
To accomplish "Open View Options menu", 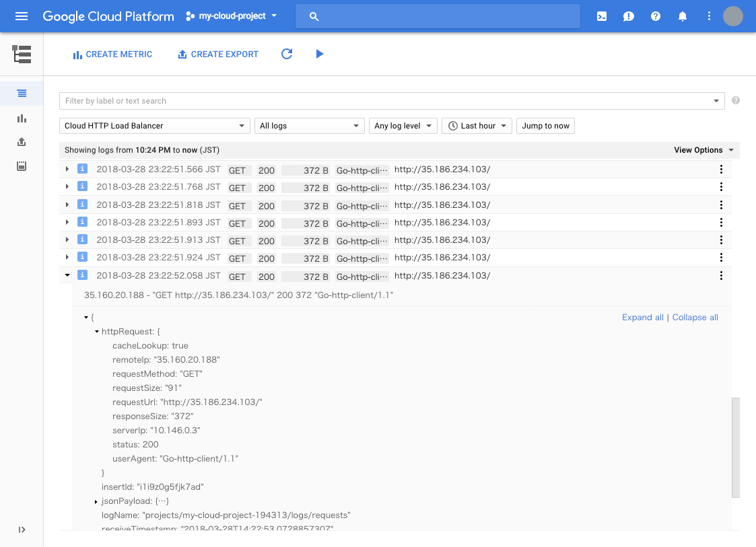I will pos(703,150).
